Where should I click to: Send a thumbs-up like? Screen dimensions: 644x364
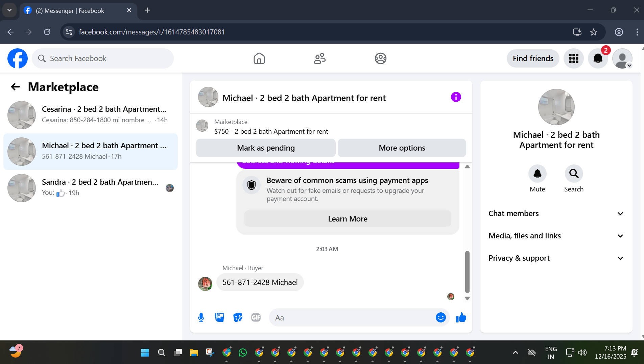[x=461, y=317]
